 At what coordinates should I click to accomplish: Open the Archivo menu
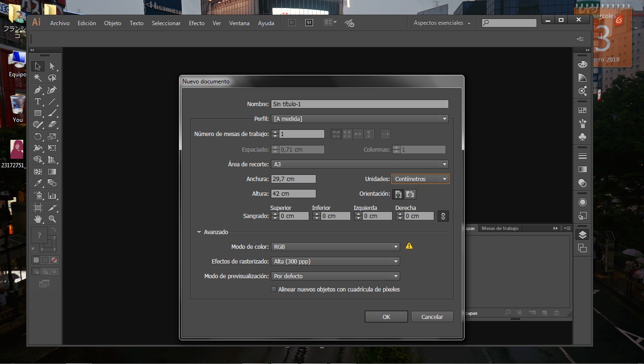coord(60,23)
